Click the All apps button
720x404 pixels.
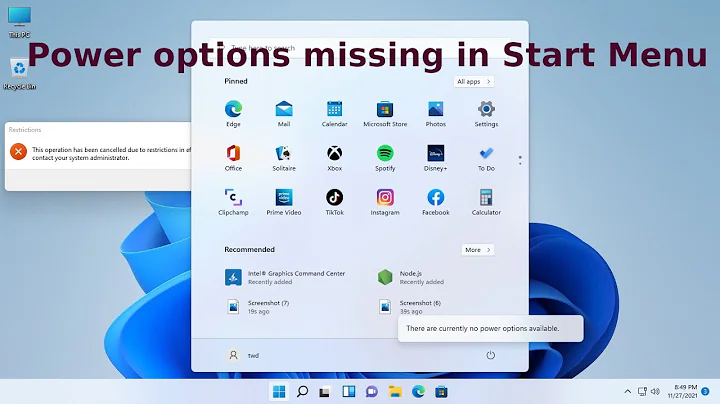tap(473, 81)
